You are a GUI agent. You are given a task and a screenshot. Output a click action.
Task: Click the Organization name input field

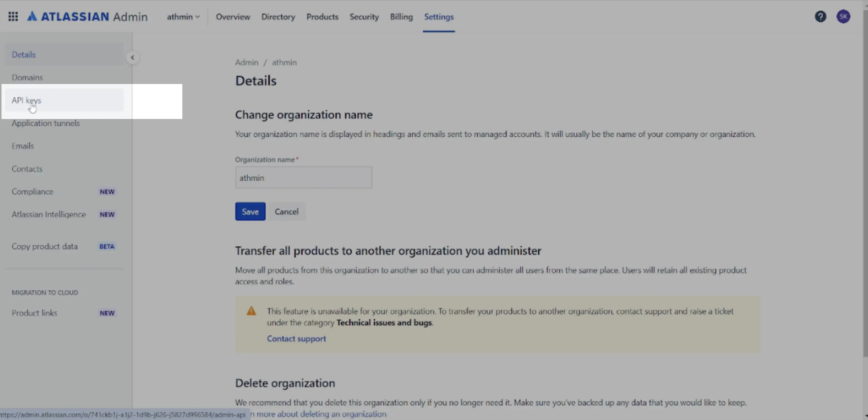(x=304, y=178)
